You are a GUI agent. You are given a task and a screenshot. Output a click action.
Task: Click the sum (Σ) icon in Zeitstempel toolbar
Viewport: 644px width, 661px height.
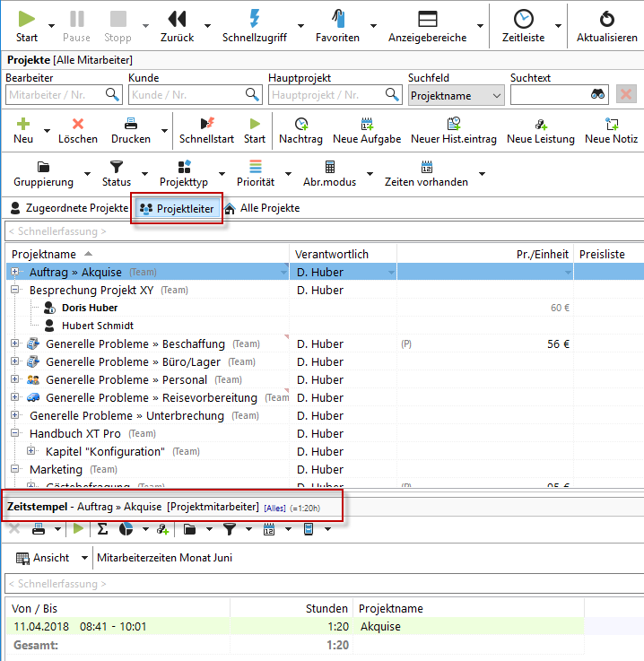[102, 529]
